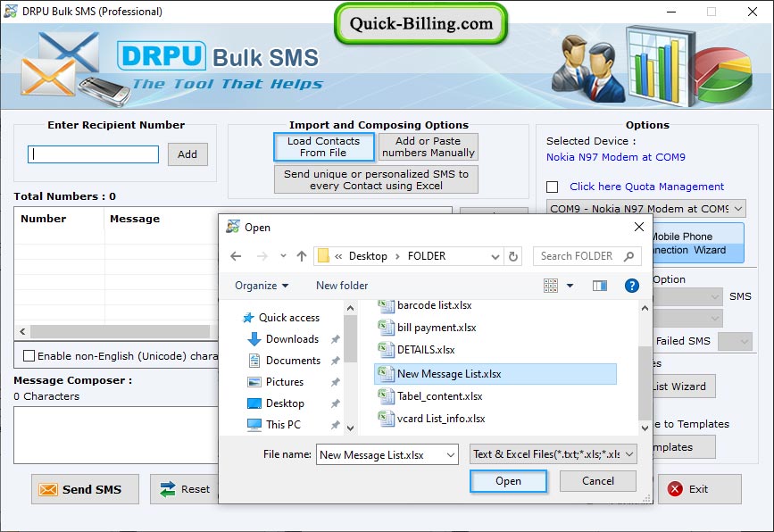Select Desktop in the breadcrumb path
774x532 pixels.
[368, 256]
